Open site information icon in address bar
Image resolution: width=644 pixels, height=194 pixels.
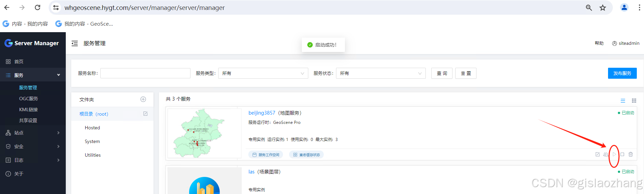(56, 8)
